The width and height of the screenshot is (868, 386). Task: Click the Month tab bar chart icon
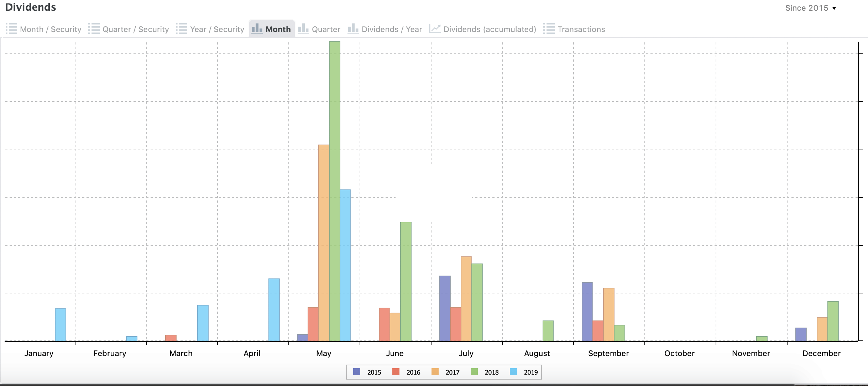point(257,29)
